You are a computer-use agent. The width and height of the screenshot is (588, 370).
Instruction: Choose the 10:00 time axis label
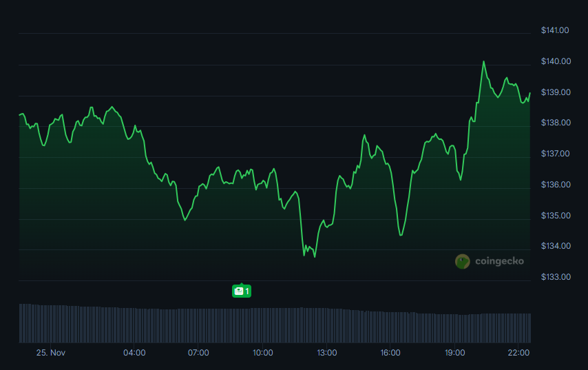(x=262, y=353)
